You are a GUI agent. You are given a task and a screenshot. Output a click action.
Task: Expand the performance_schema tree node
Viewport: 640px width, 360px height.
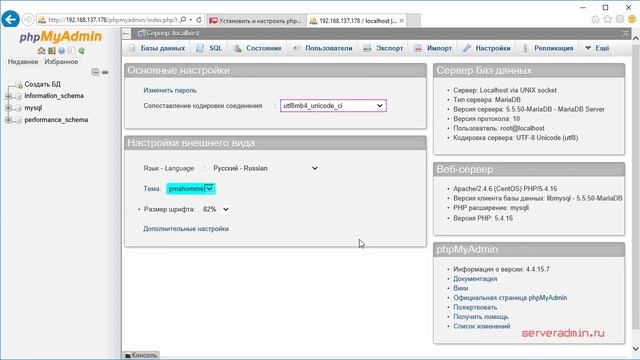[8, 120]
